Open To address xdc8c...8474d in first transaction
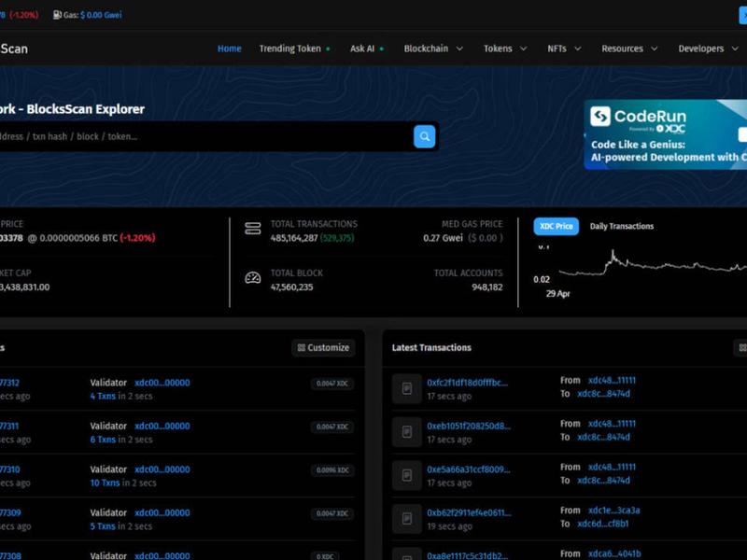Viewport: 747px width, 560px height. click(603, 393)
